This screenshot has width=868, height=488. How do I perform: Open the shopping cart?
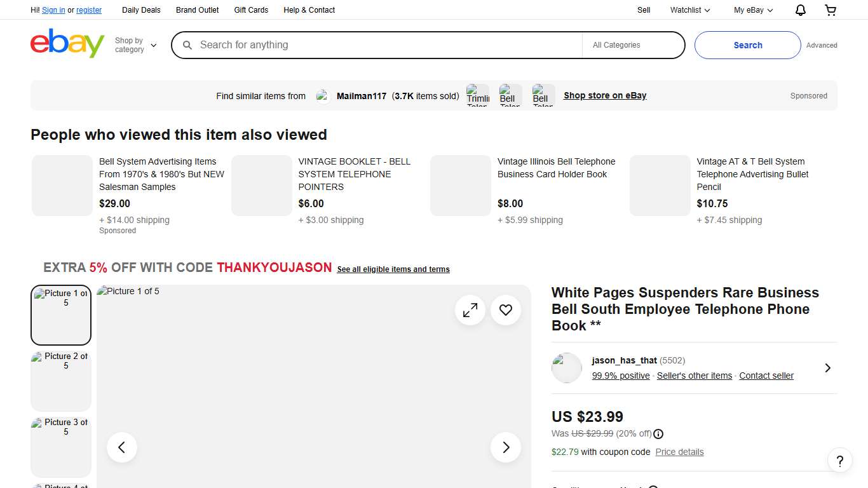tap(831, 10)
